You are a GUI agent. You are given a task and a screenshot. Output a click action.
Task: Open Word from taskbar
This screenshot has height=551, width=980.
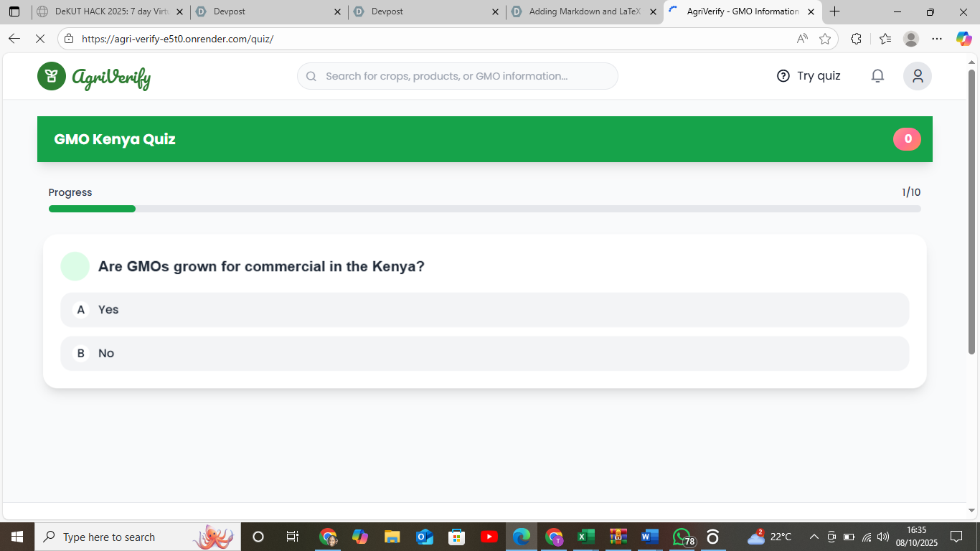pos(649,537)
